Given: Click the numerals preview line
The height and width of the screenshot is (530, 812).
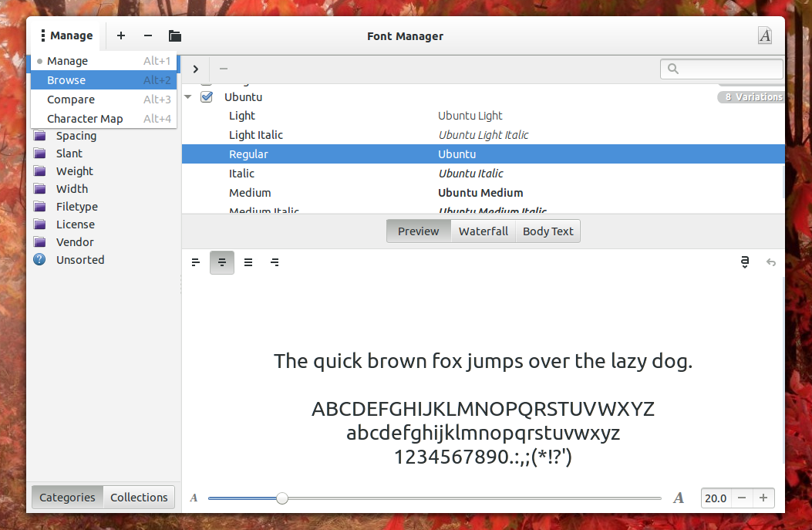Looking at the screenshot, I should coord(483,457).
